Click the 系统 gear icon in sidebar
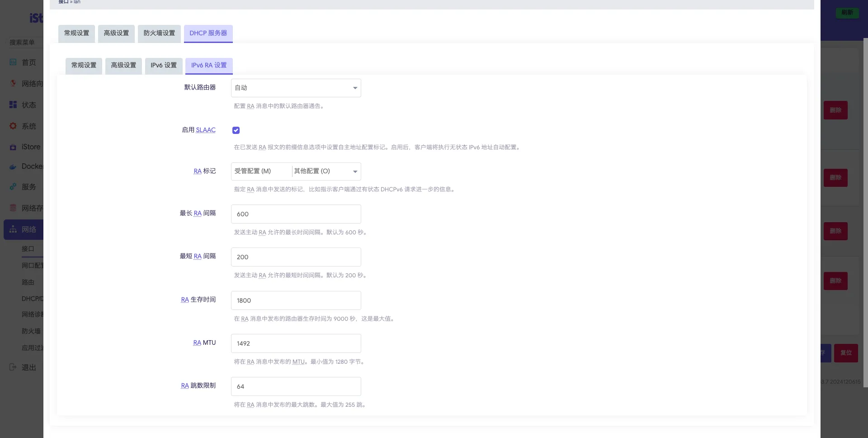Image resolution: width=868 pixels, height=438 pixels. (13, 126)
